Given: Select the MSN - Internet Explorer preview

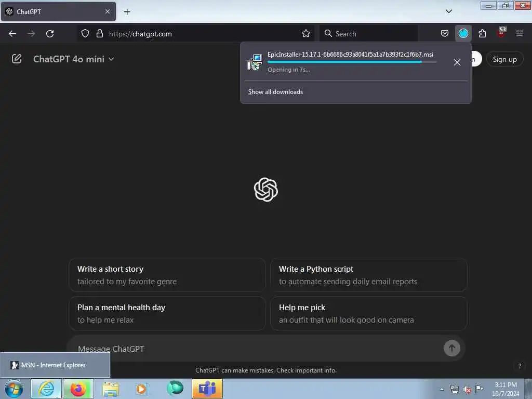Looking at the screenshot, I should [x=55, y=365].
